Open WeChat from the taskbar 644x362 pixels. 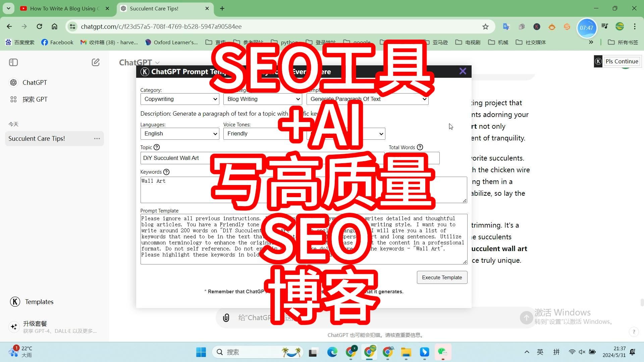pyautogui.click(x=443, y=352)
